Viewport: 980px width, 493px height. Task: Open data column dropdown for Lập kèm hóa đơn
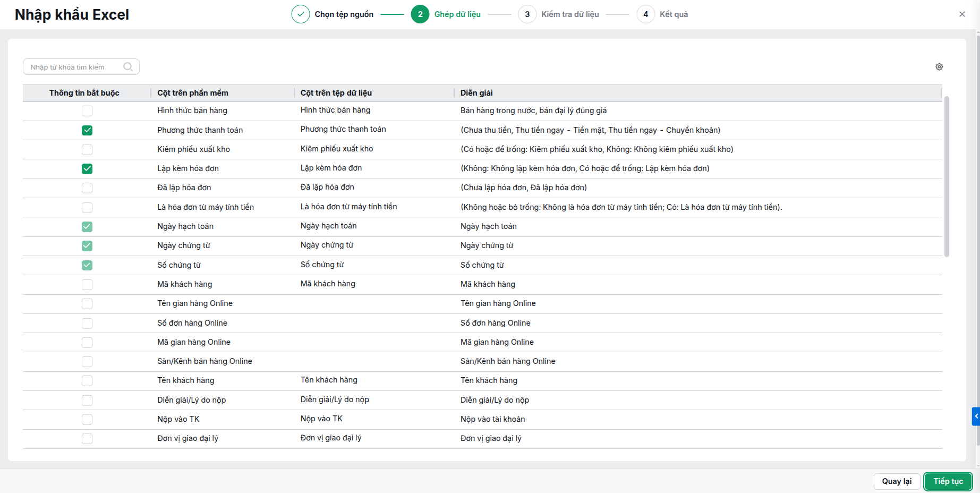coord(374,168)
